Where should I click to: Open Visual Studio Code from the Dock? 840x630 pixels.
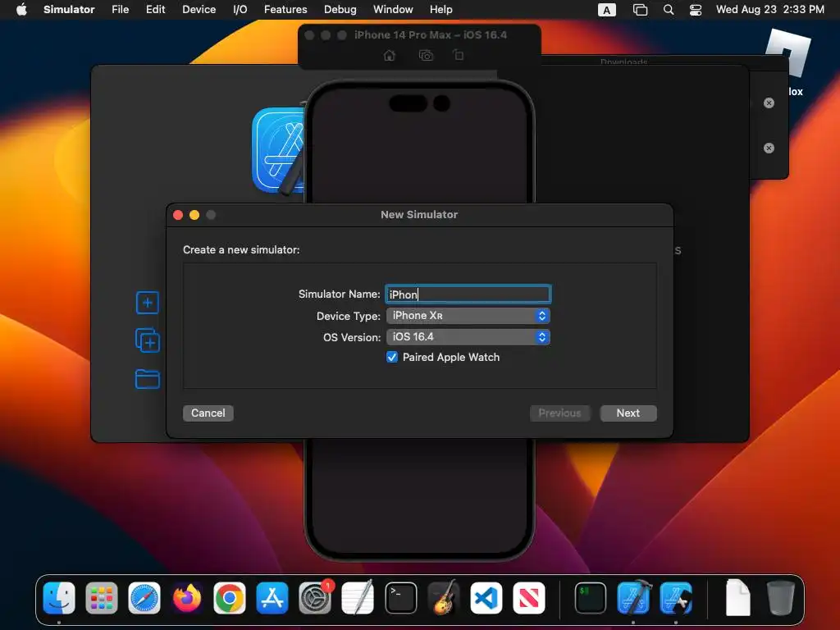486,598
